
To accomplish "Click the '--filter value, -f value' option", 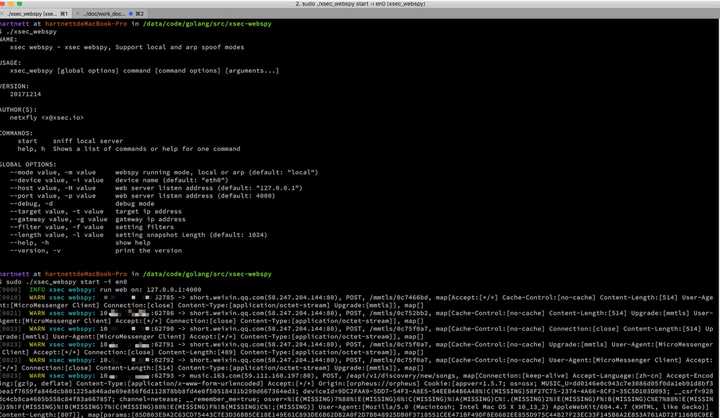I will [56, 227].
